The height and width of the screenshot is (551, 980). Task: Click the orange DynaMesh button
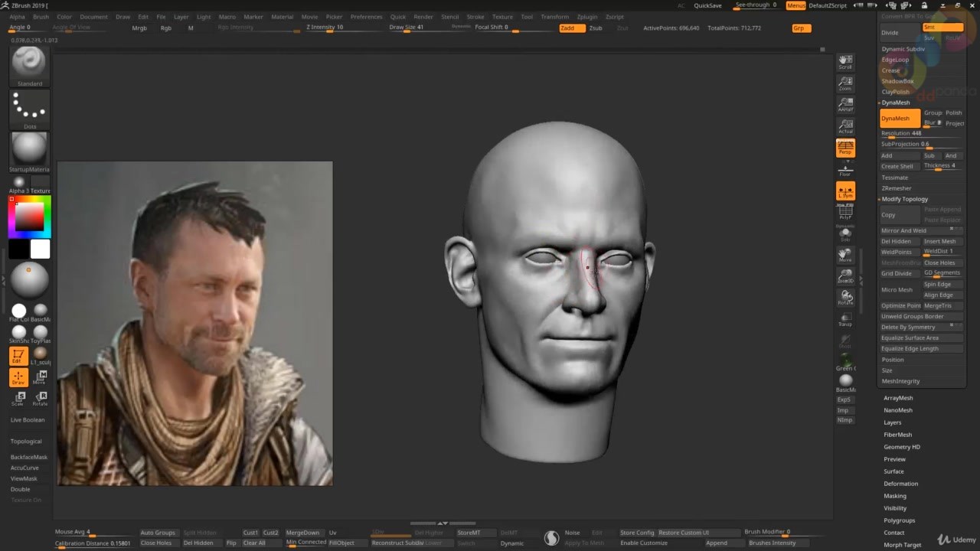tap(900, 119)
